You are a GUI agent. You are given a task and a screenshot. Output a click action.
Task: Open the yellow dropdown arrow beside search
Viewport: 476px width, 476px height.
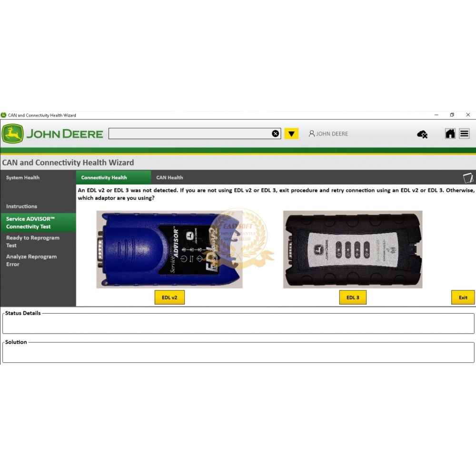point(291,134)
